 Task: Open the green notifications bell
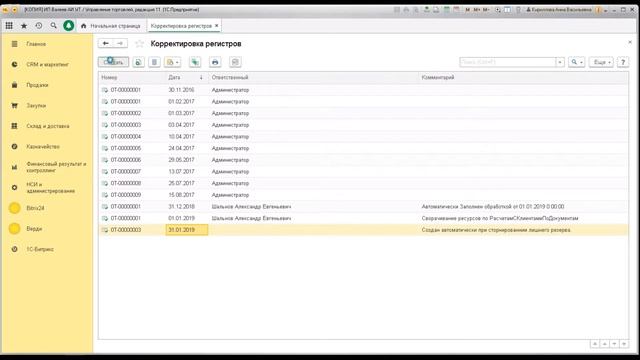click(69, 26)
